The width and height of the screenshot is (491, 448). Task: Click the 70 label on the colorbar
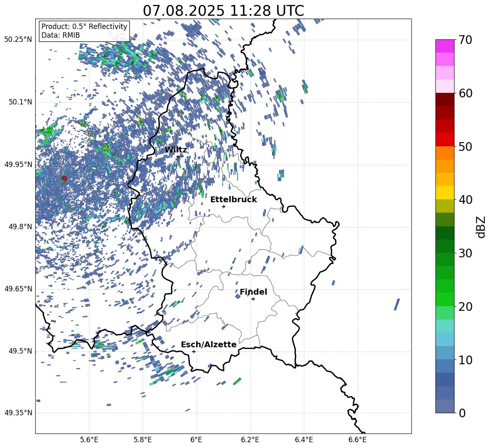[465, 40]
